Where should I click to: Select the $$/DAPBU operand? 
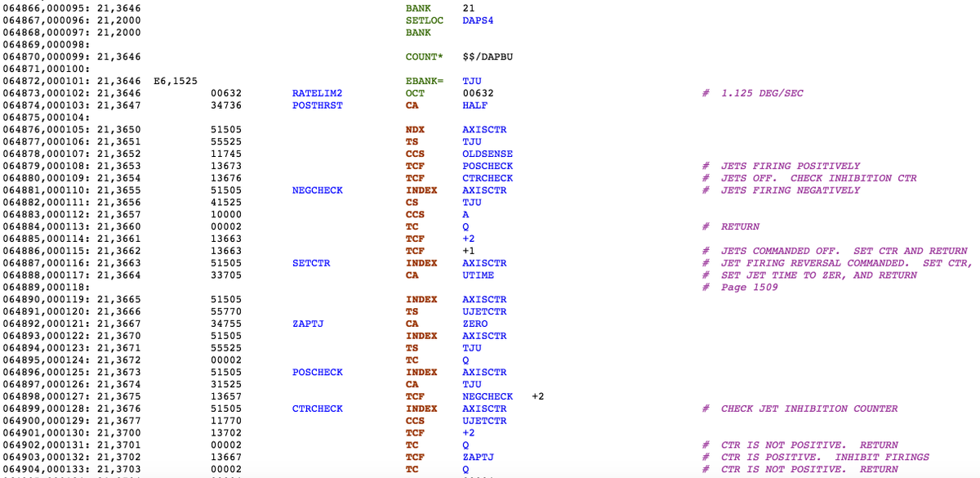point(488,57)
